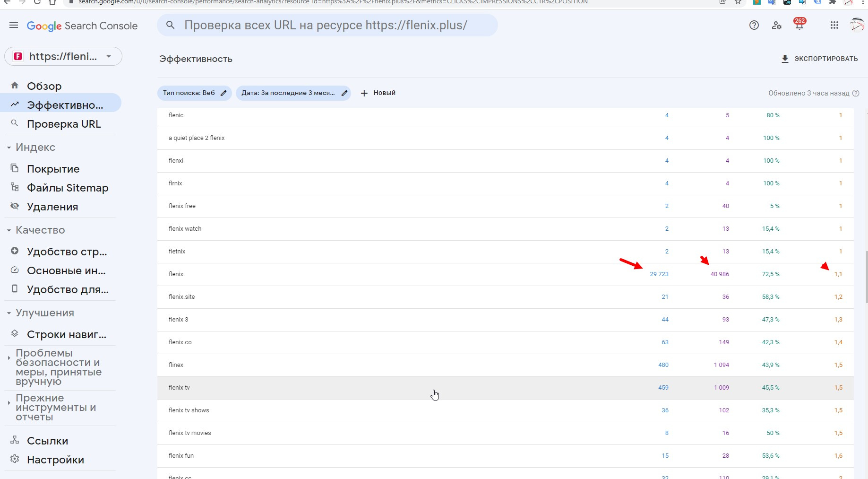Click the users and permissions icon
The height and width of the screenshot is (479, 868).
pos(777,26)
